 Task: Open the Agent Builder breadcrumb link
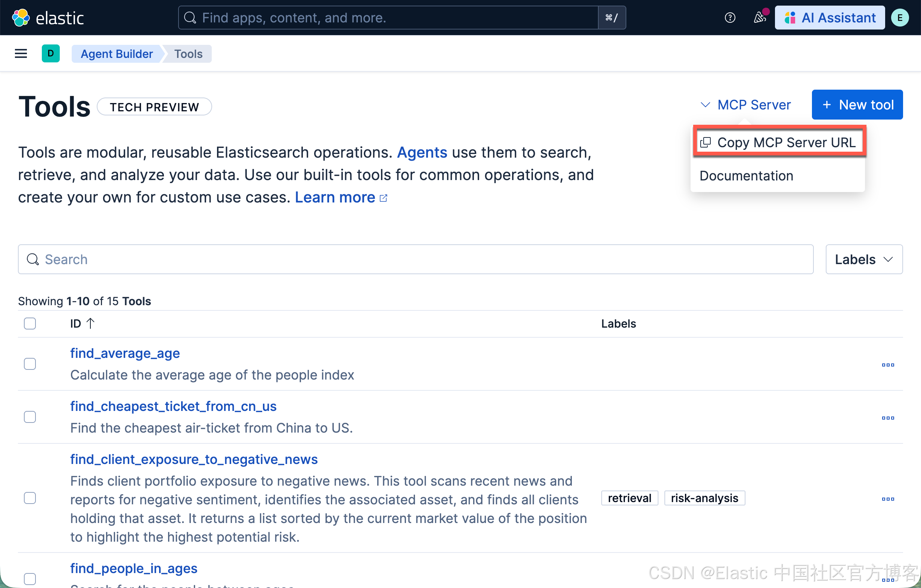tap(117, 53)
